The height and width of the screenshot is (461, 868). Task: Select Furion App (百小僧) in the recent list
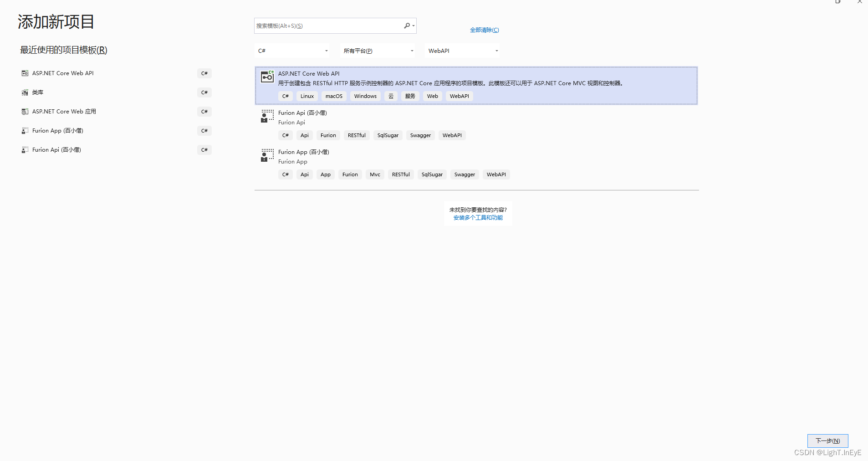tap(116, 131)
